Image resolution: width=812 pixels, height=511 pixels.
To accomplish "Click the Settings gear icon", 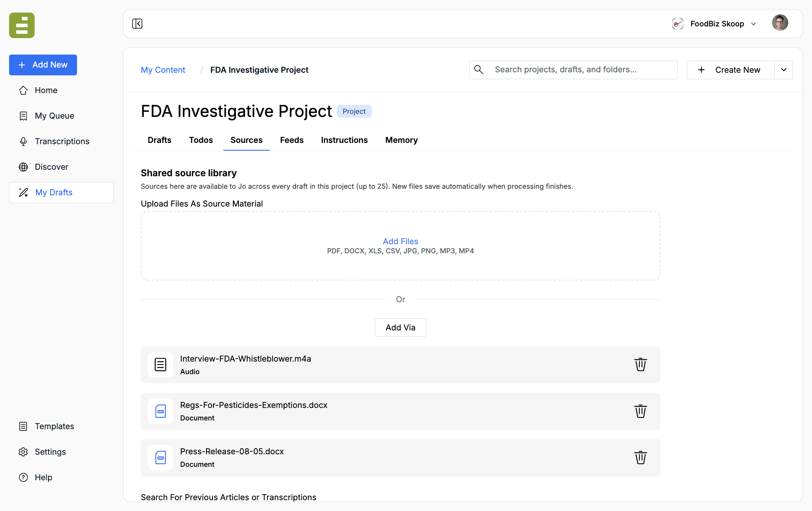I will [23, 452].
